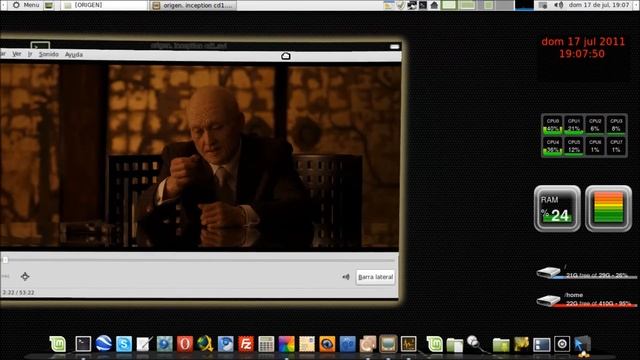Open Skype from the dock
This screenshot has height=360, width=640.
pos(124,344)
